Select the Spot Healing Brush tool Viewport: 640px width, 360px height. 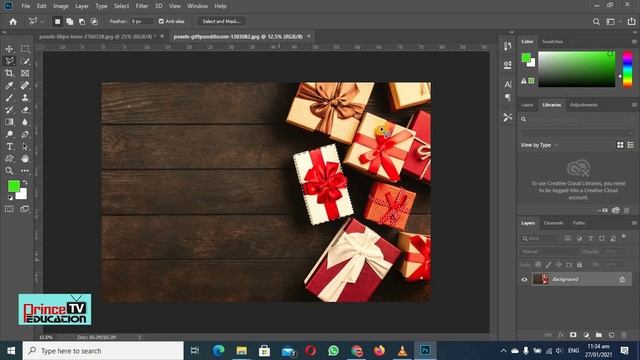point(25,85)
